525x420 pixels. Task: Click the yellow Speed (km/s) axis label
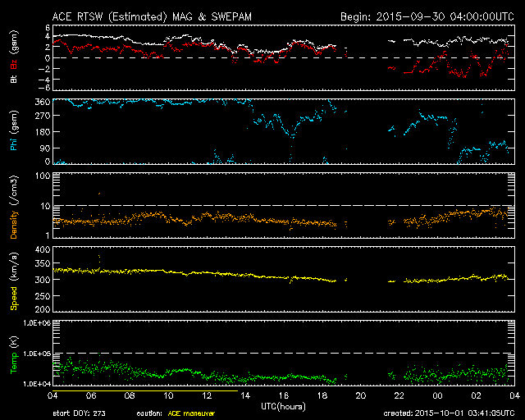pyautogui.click(x=12, y=279)
